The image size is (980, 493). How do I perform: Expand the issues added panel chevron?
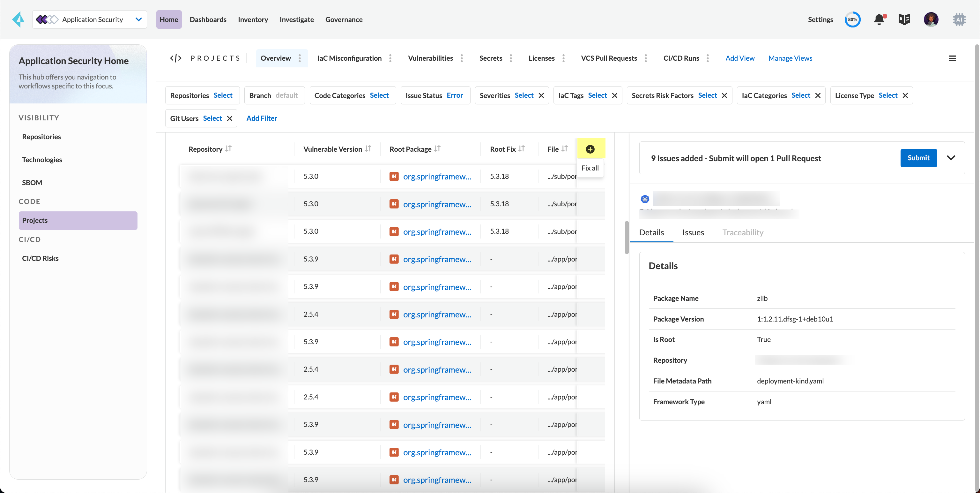pyautogui.click(x=951, y=158)
